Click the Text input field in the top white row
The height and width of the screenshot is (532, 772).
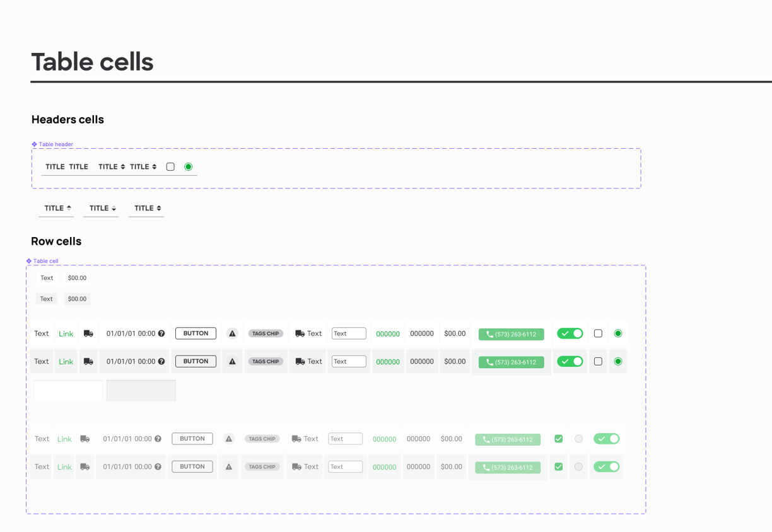click(x=349, y=333)
